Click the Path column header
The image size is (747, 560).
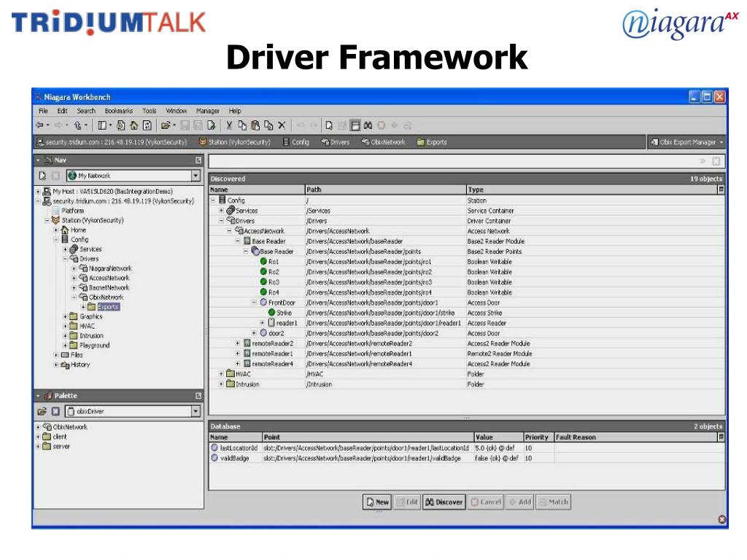coord(385,190)
